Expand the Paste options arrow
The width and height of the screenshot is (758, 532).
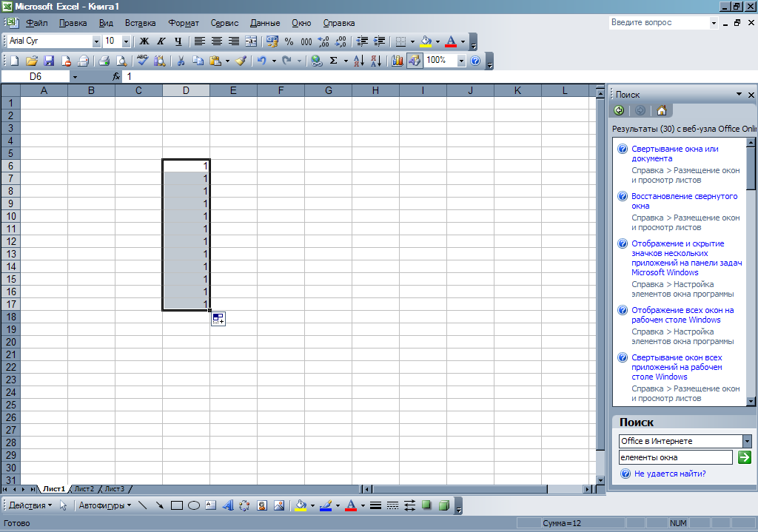coord(227,61)
